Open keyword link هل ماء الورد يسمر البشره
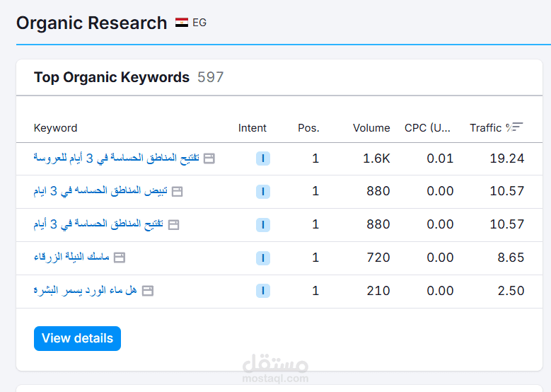The width and height of the screenshot is (551, 392). point(85,290)
